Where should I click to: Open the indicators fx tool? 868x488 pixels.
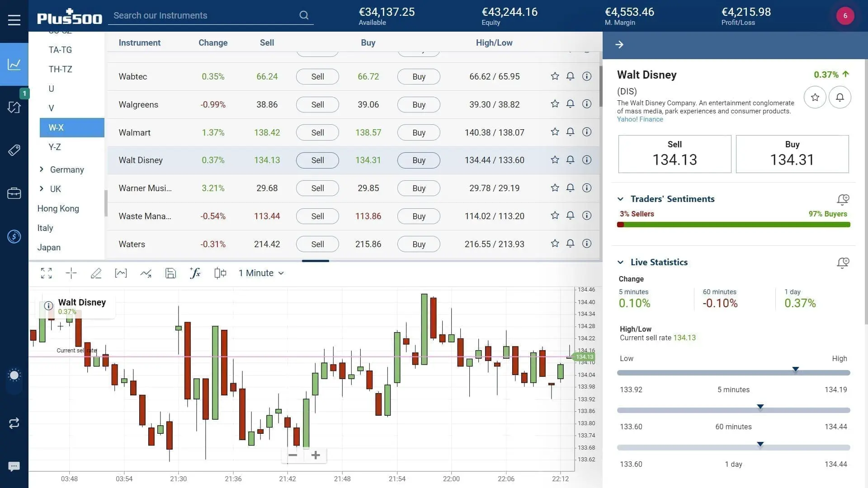(x=195, y=273)
